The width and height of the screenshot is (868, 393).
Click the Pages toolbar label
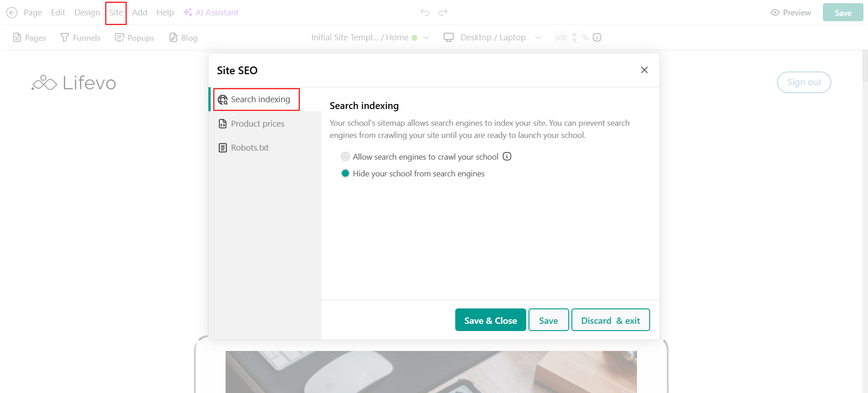click(35, 38)
